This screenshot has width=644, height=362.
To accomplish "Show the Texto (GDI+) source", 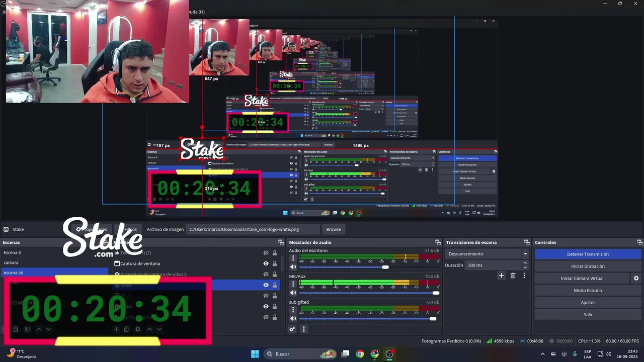I will [x=266, y=253].
